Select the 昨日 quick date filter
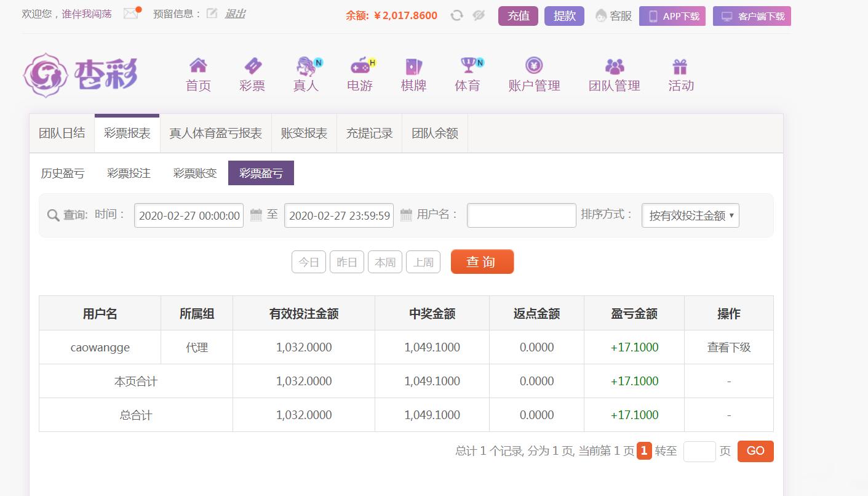 [347, 262]
